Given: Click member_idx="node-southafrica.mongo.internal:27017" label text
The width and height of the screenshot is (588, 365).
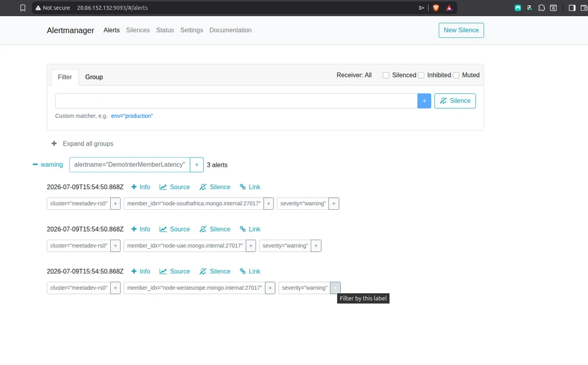Looking at the screenshot, I should click(x=194, y=203).
